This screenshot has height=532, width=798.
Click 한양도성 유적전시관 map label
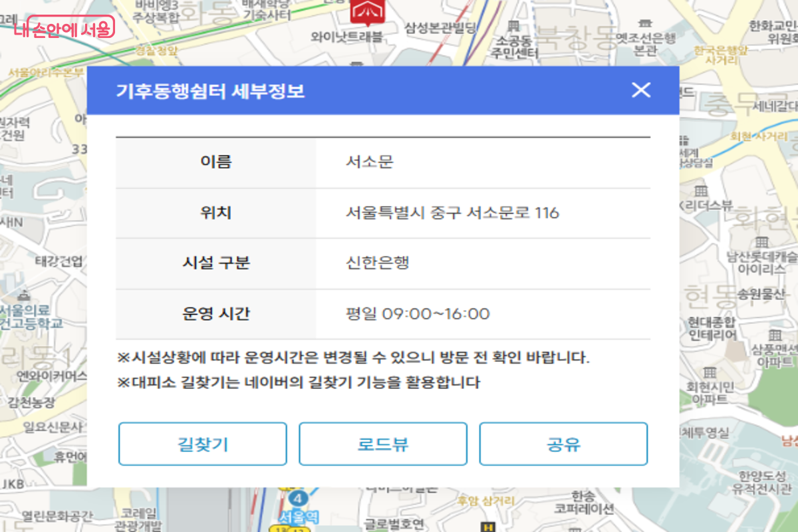[x=761, y=483]
